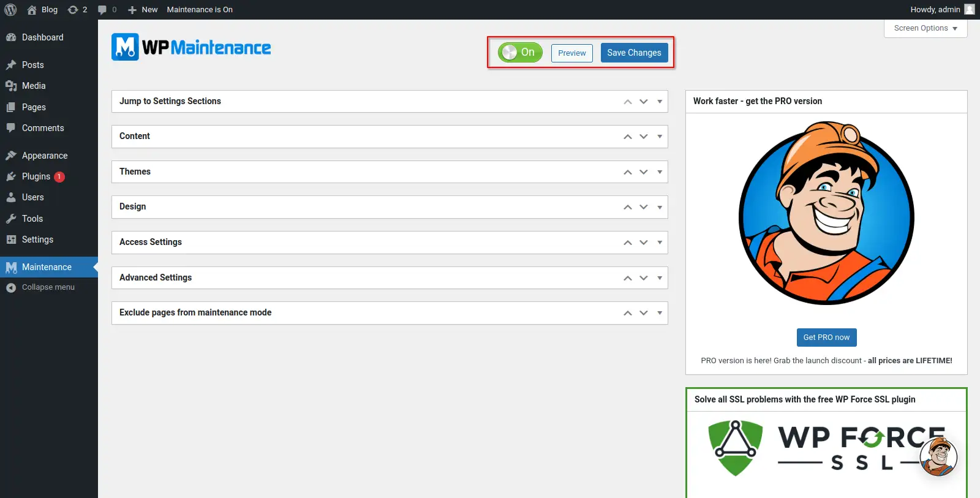Click the PRO worker mascot image

[x=826, y=213]
